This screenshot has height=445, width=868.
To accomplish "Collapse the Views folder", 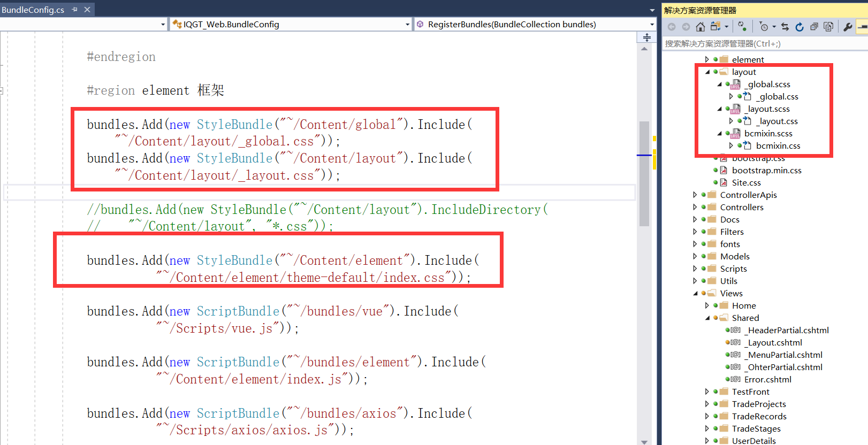I will pyautogui.click(x=695, y=293).
